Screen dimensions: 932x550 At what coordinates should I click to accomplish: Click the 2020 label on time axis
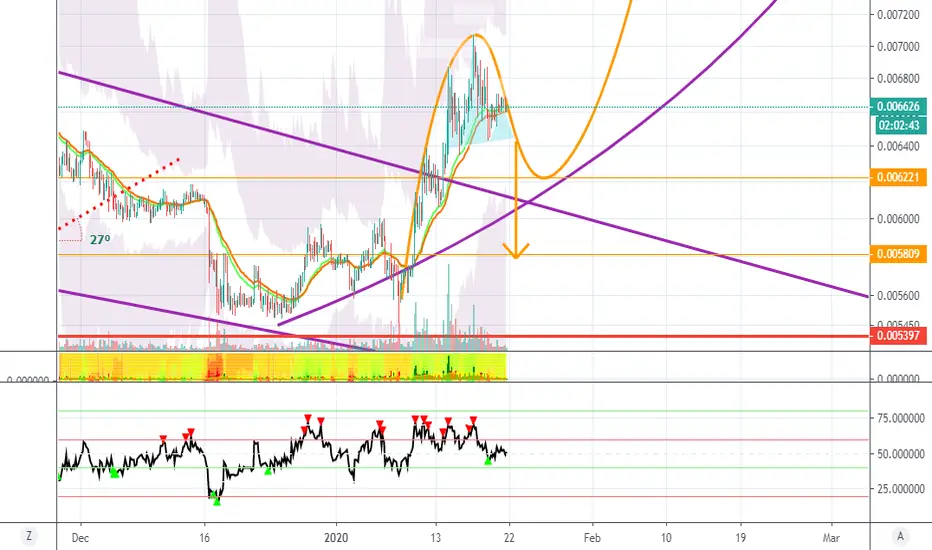336,538
